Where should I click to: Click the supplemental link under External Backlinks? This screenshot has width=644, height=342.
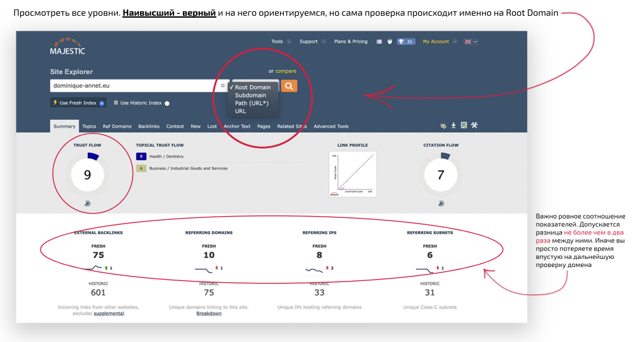tap(109, 313)
